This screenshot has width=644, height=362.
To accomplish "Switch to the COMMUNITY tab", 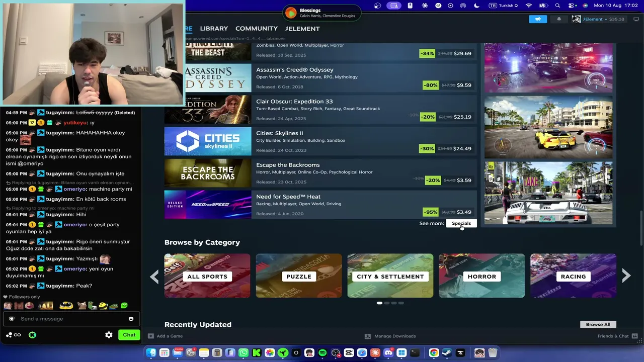I will (257, 29).
